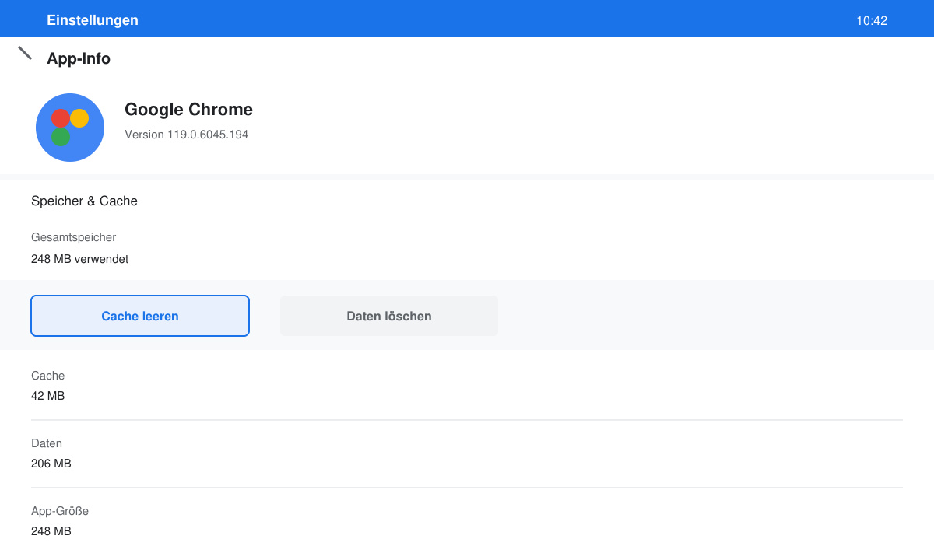Select the Gesamtspeicher label

[73, 237]
